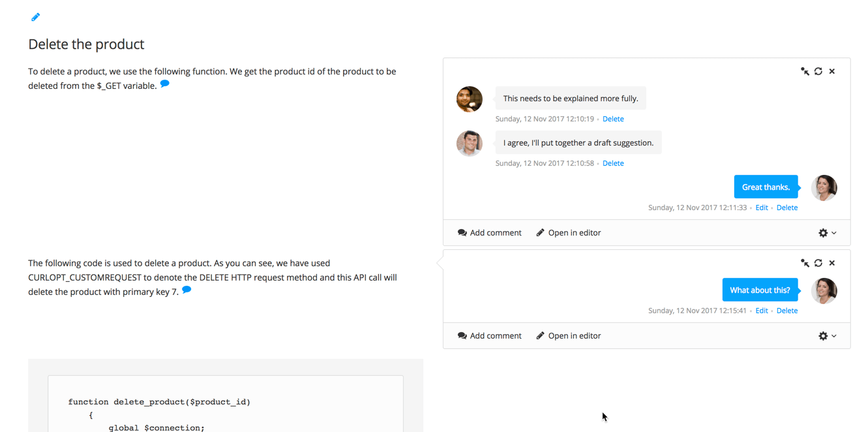Click the locate-in-document arrow on first comment thread

pos(805,71)
